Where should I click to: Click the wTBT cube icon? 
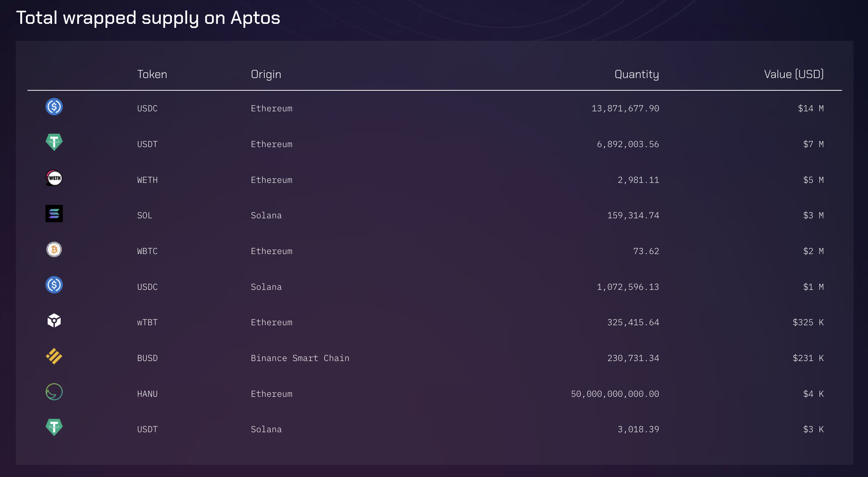click(54, 321)
